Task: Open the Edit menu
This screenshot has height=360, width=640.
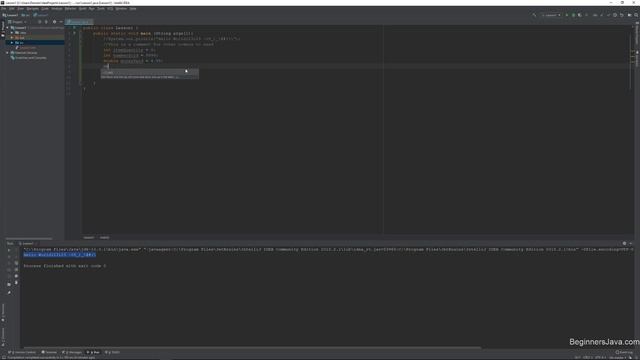Action: [11, 9]
